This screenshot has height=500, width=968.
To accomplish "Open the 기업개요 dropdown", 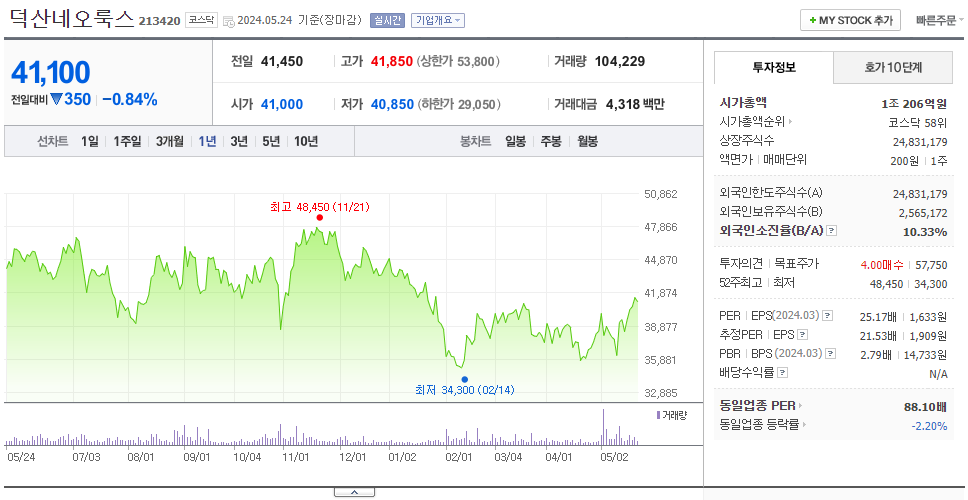I will 438,20.
